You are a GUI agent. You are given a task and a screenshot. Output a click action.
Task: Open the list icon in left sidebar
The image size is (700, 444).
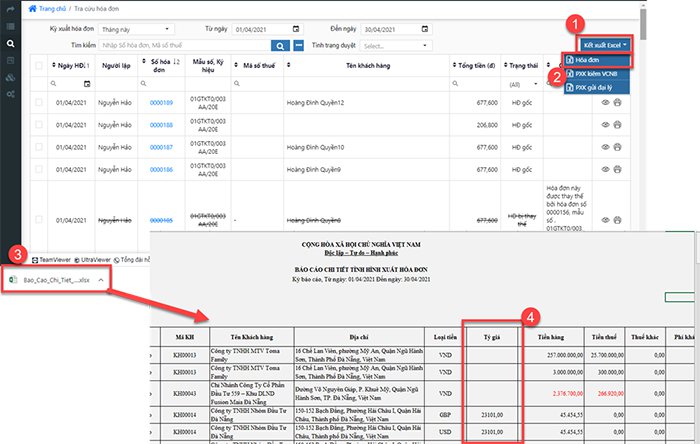tap(10, 26)
